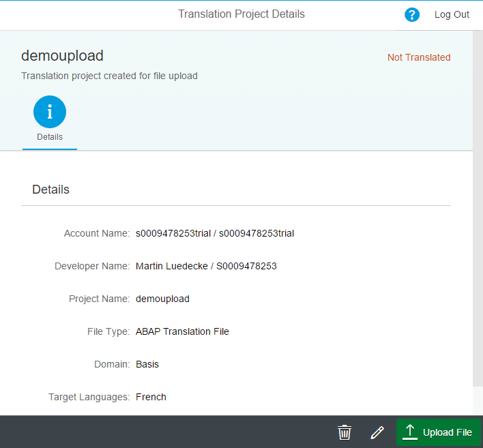This screenshot has width=483, height=448.
Task: Click the Translation Project Details page title
Action: click(x=241, y=14)
